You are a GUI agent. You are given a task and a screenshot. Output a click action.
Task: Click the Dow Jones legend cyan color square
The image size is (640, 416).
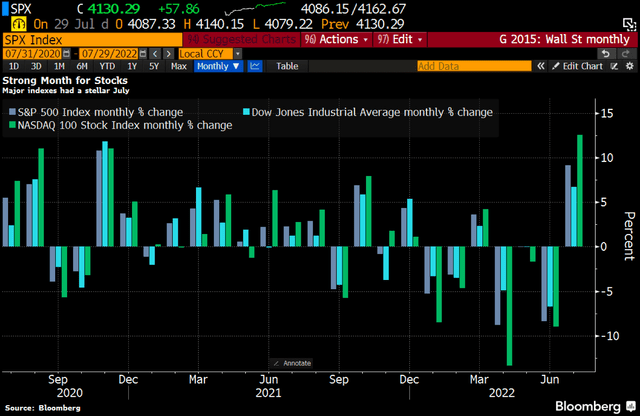click(246, 112)
